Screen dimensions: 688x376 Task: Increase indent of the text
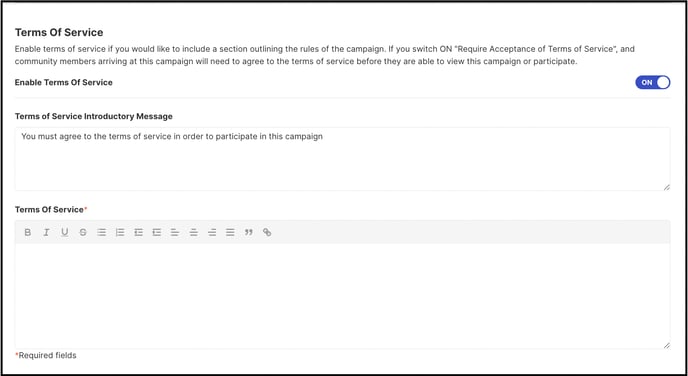click(157, 233)
